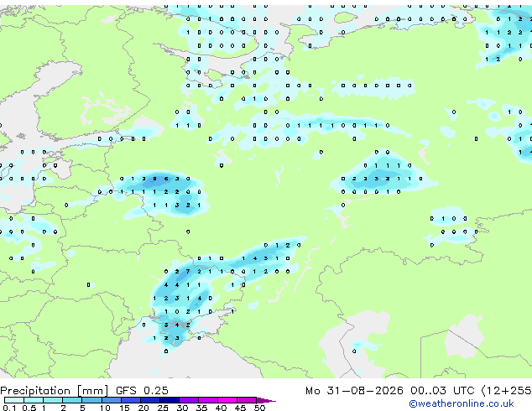The height and width of the screenshot is (411, 532).
Task: Click the 'Mo 31-08-2026 00..03 UTC' date label
Action: pyautogui.click(x=390, y=391)
